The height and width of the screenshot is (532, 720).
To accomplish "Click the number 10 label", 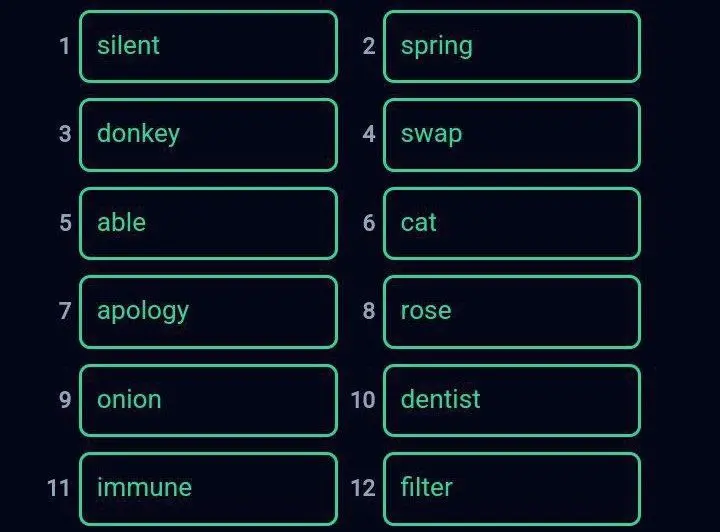I will pos(363,399).
